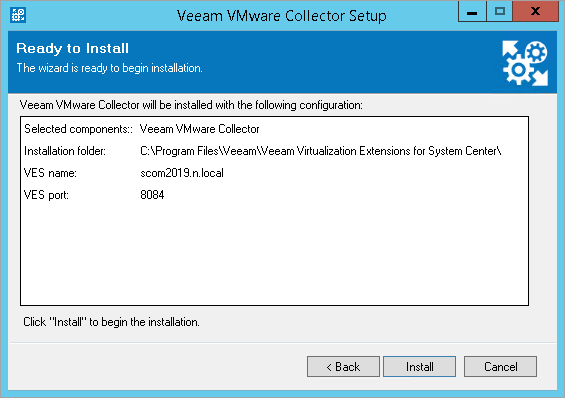Click the 'Ready to Install' heading
Image resolution: width=565 pixels, height=398 pixels.
point(72,48)
